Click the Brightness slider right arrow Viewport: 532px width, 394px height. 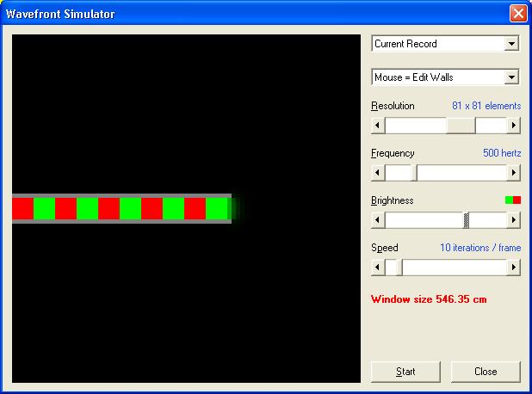click(513, 220)
